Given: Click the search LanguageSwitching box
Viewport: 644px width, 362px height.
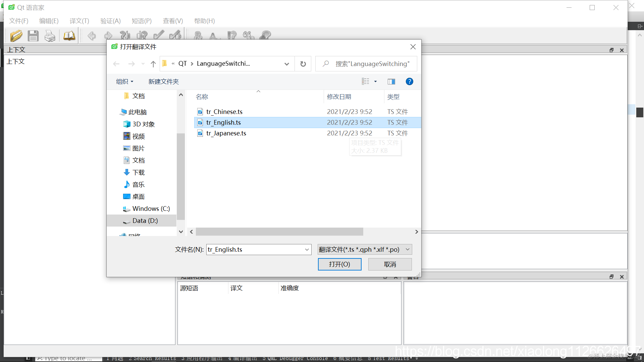Looking at the screenshot, I should 366,64.
